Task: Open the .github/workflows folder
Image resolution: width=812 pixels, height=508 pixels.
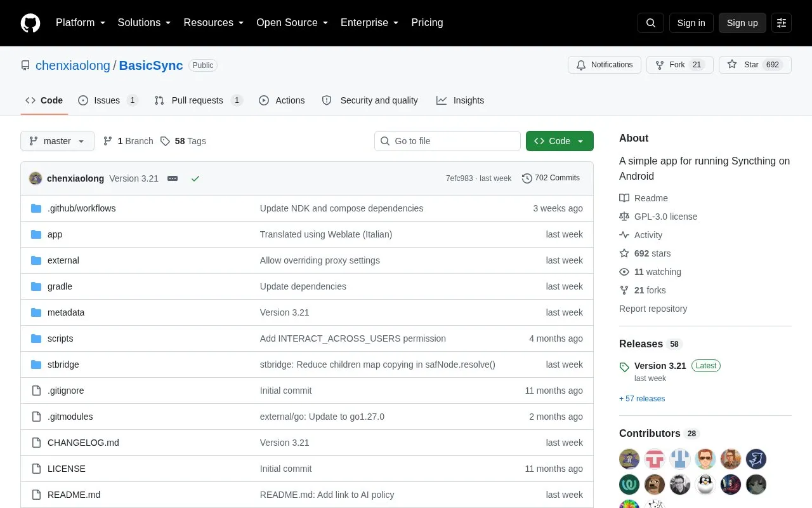Action: [x=81, y=208]
